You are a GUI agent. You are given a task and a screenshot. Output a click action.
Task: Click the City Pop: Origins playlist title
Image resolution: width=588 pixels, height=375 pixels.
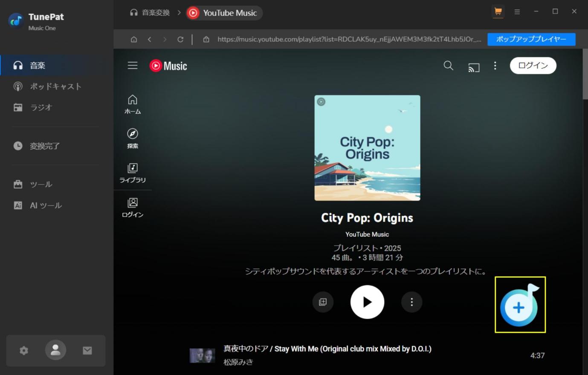click(x=367, y=218)
